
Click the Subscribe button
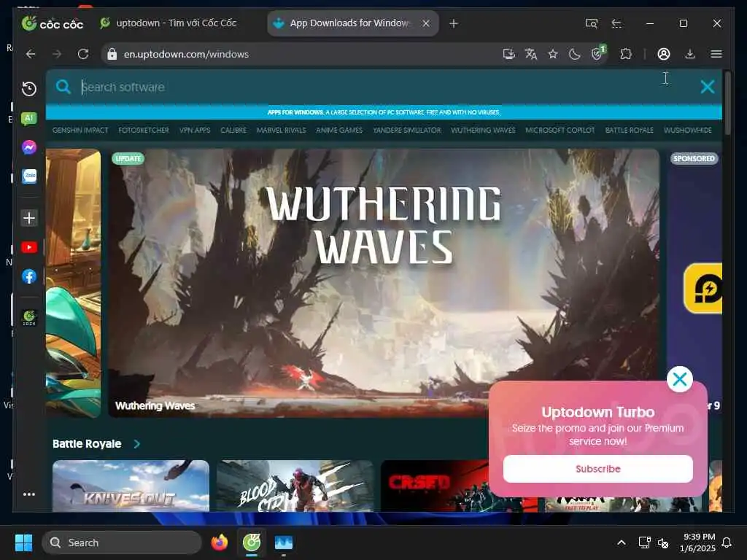[598, 469]
